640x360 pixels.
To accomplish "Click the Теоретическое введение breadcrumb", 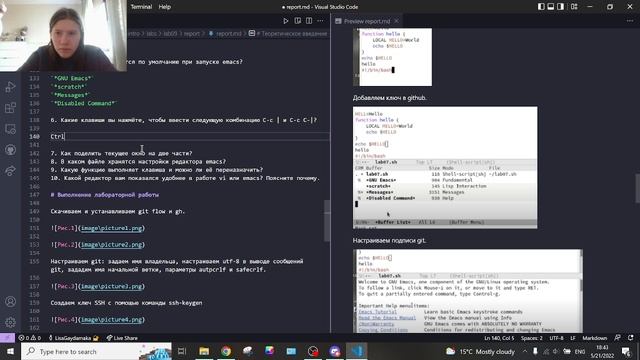I will click(291, 33).
